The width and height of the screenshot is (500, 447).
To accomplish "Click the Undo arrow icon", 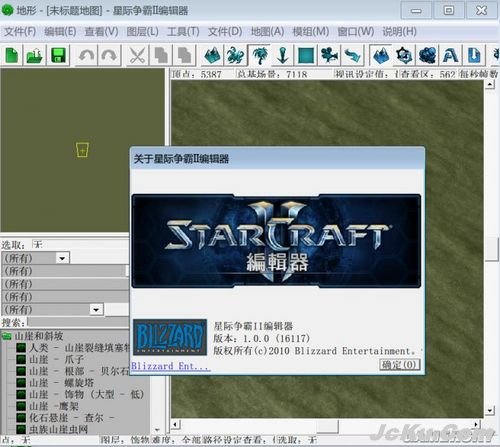I will pos(86,55).
